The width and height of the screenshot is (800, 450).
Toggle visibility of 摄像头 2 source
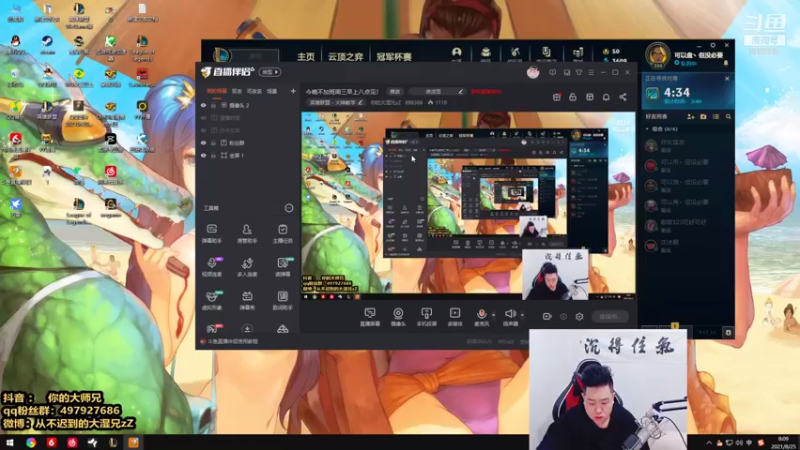(204, 105)
